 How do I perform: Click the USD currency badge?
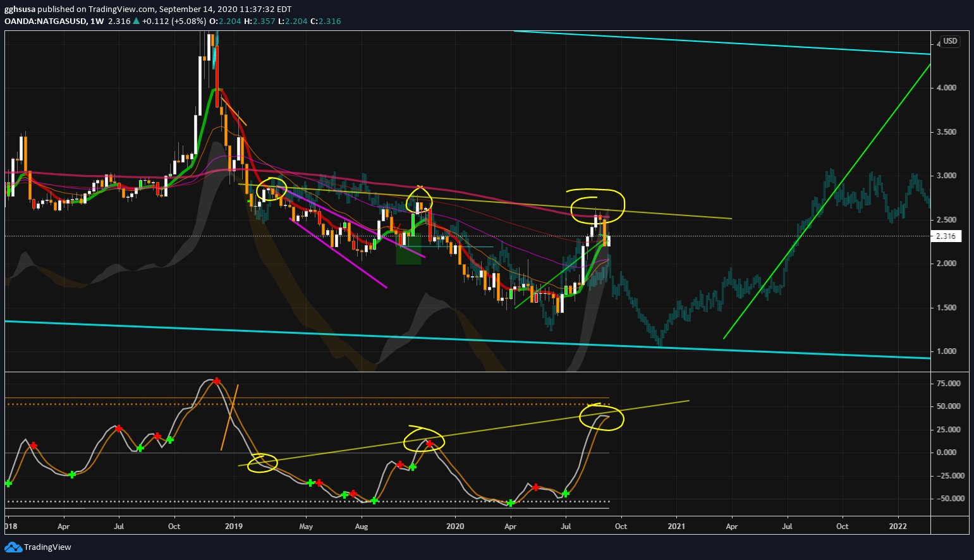[950, 41]
